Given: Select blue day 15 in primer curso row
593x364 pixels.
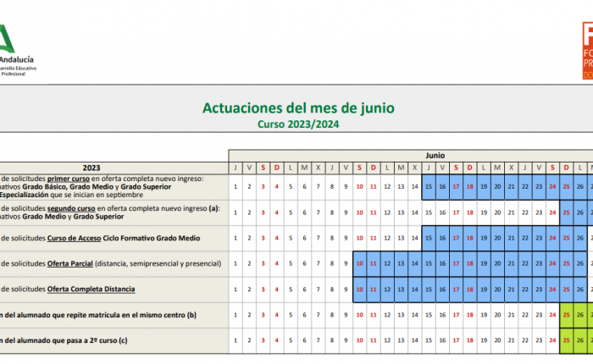Looking at the screenshot, I should tap(429, 187).
